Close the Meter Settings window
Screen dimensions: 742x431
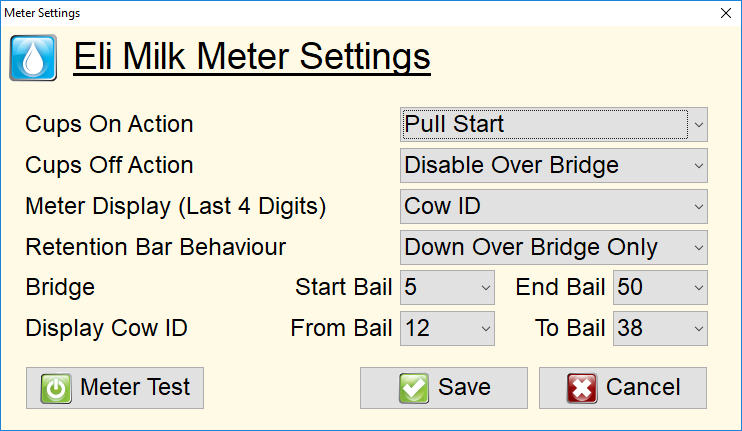point(726,13)
